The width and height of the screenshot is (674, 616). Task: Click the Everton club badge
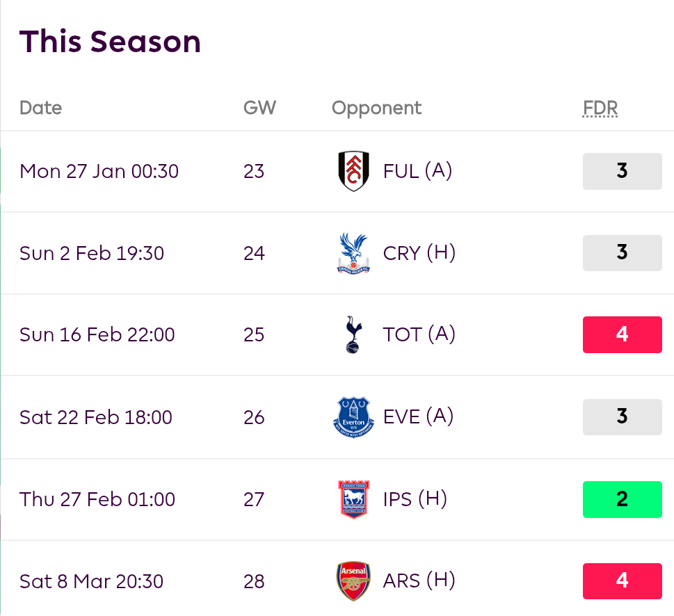[353, 416]
